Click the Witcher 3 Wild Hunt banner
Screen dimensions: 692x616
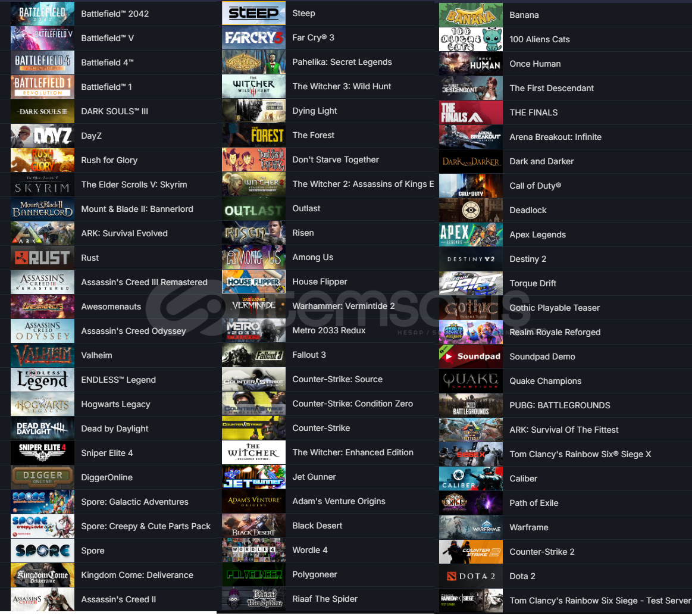tap(253, 86)
